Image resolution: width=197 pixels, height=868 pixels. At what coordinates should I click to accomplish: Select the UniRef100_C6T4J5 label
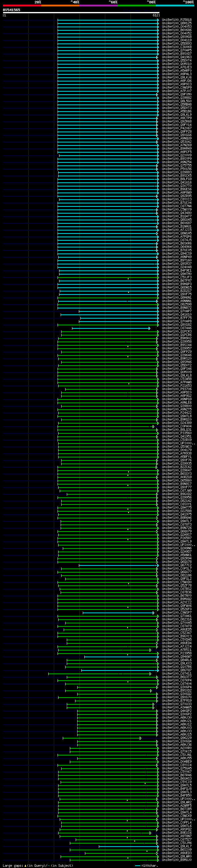pyautogui.click(x=177, y=240)
